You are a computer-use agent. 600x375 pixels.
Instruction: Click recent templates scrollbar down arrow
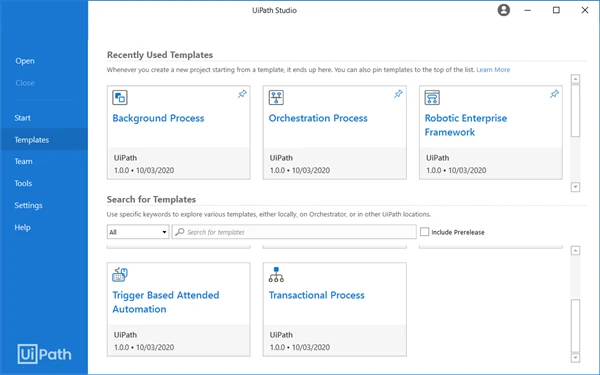click(575, 187)
